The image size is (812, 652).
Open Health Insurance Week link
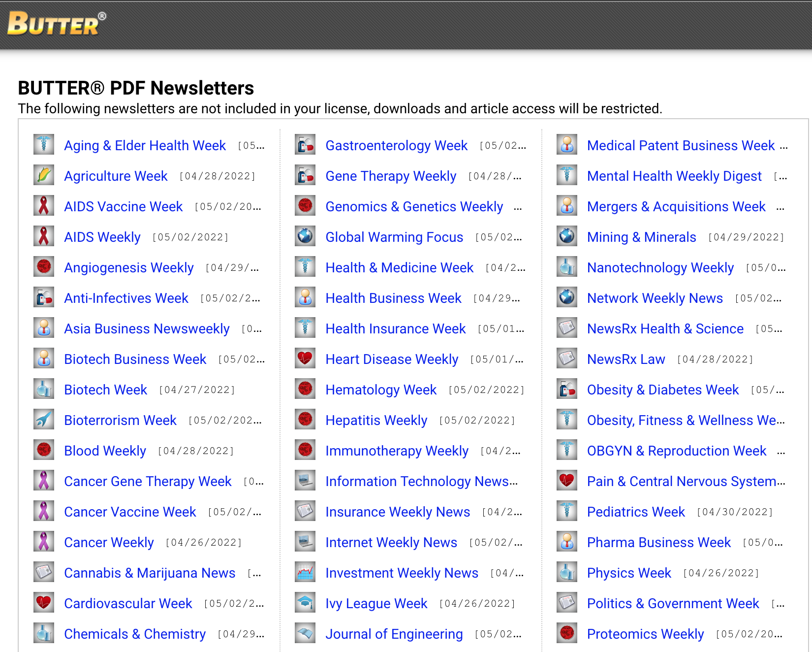coord(395,329)
